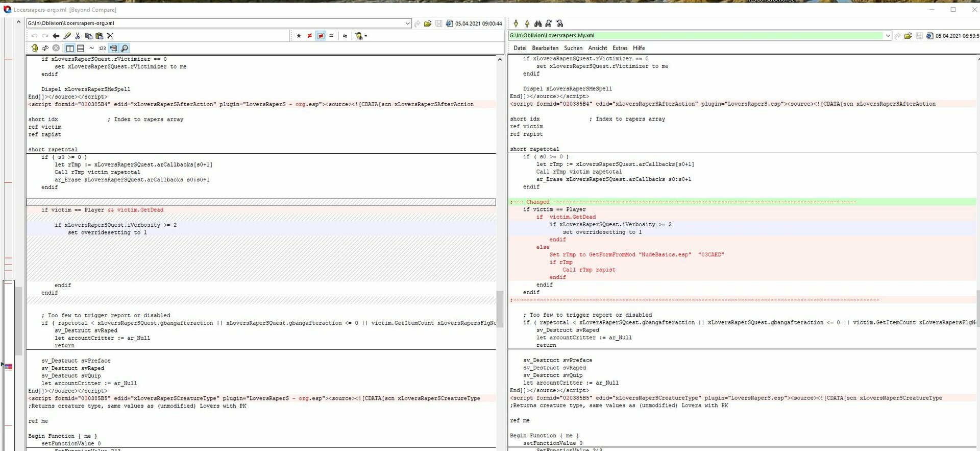
Task: Click the Find Previous binoculars icon
Action: click(560, 23)
